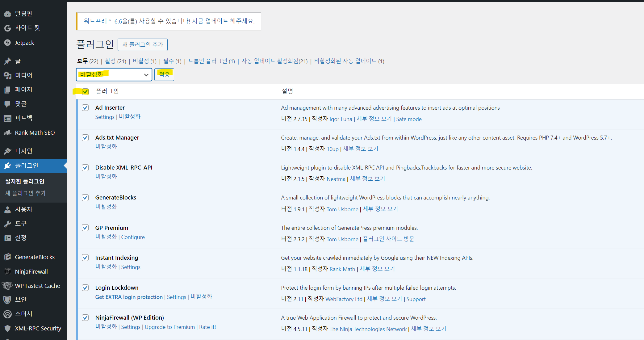The width and height of the screenshot is (644, 340).
Task: Open Login Lockdown Support link
Action: (416, 299)
